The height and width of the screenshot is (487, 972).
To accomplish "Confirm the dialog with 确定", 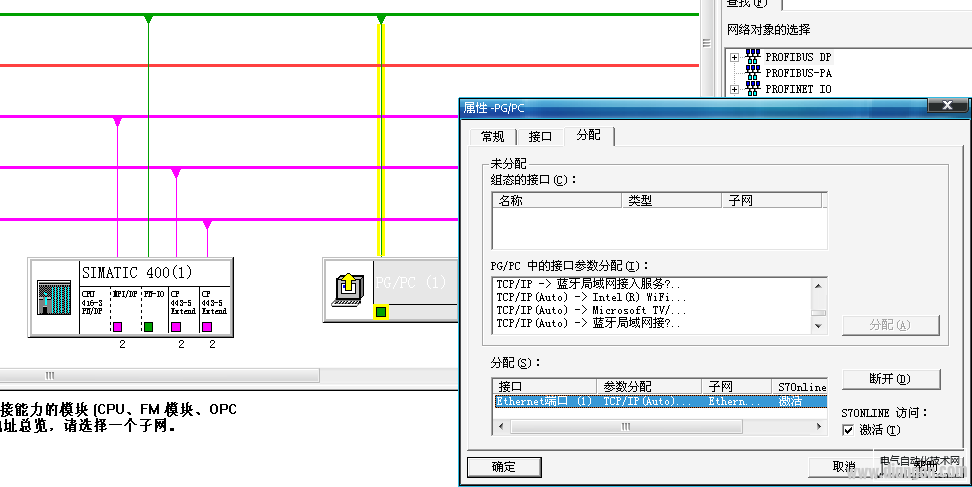I will pyautogui.click(x=504, y=466).
